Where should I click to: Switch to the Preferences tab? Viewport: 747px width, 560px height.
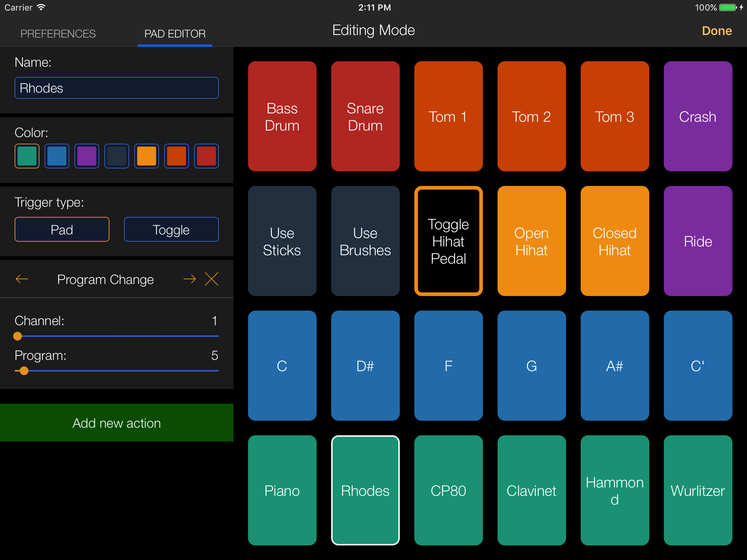[x=58, y=34]
